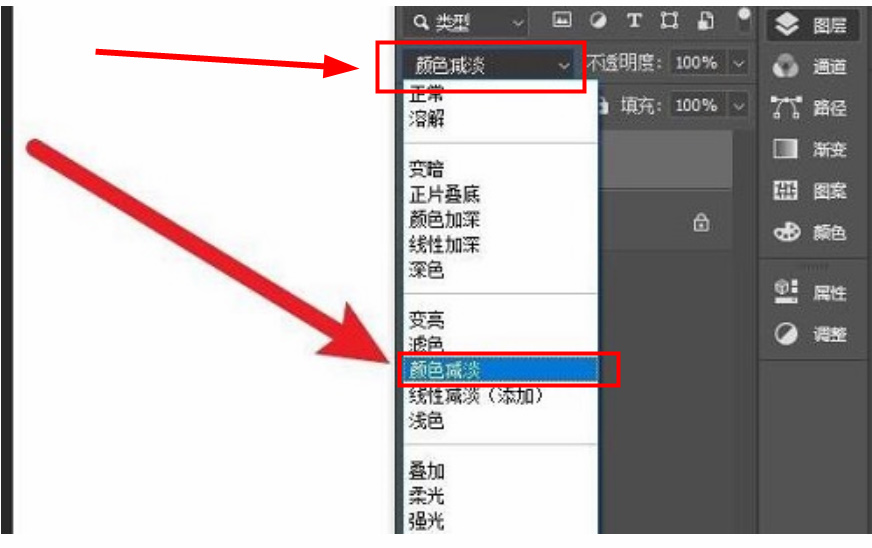This screenshot has height=548, width=872.
Task: Click the 填充 100% value field
Action: tap(697, 105)
